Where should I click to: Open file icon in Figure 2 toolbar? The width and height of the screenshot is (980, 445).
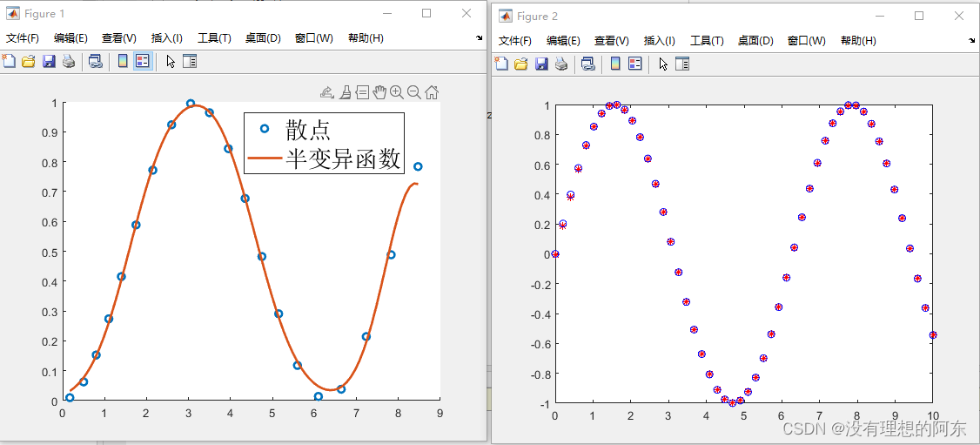520,63
